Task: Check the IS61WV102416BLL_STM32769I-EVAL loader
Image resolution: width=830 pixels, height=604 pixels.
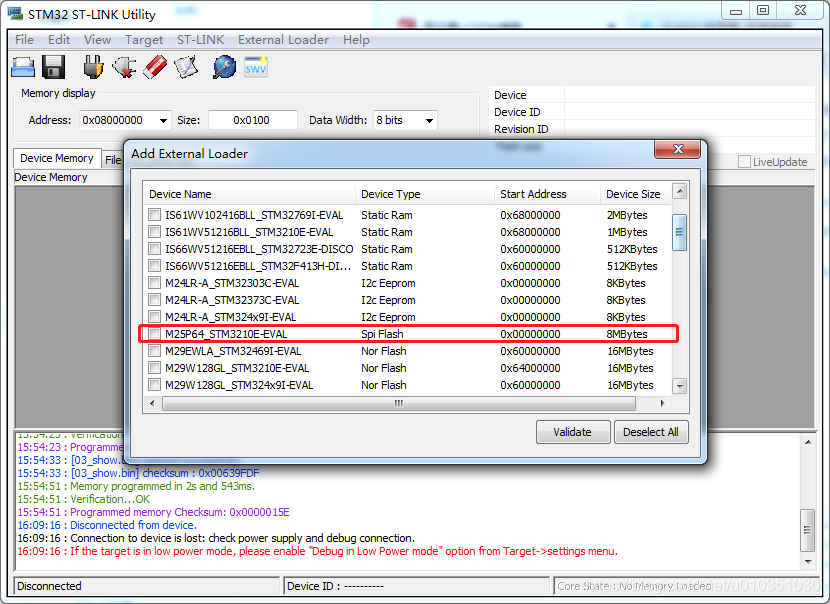Action: (154, 215)
